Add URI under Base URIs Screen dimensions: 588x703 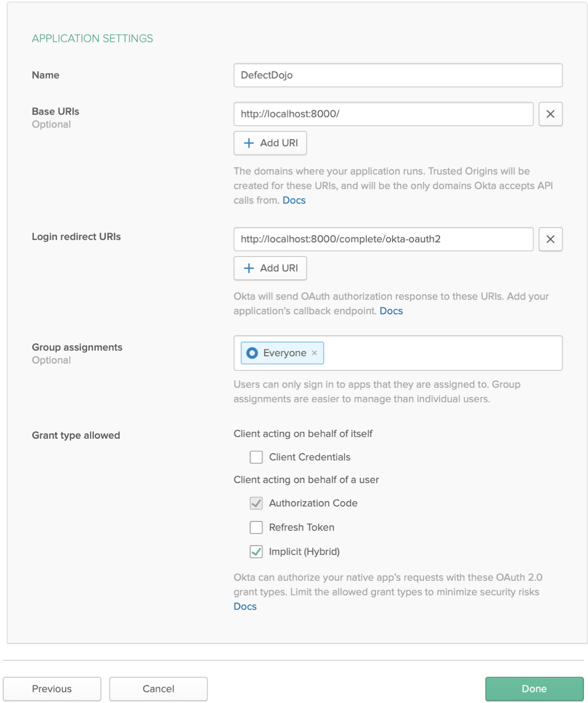point(270,143)
